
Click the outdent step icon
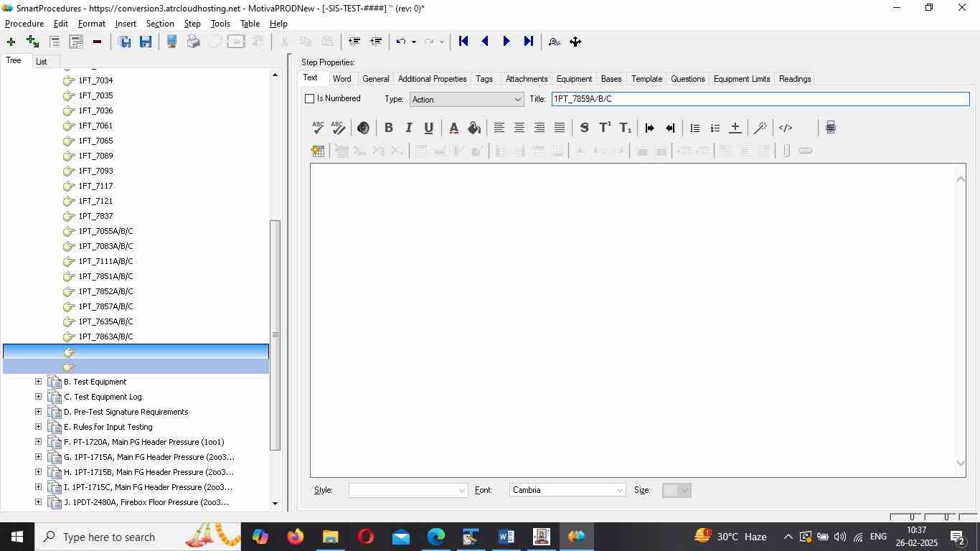(354, 42)
